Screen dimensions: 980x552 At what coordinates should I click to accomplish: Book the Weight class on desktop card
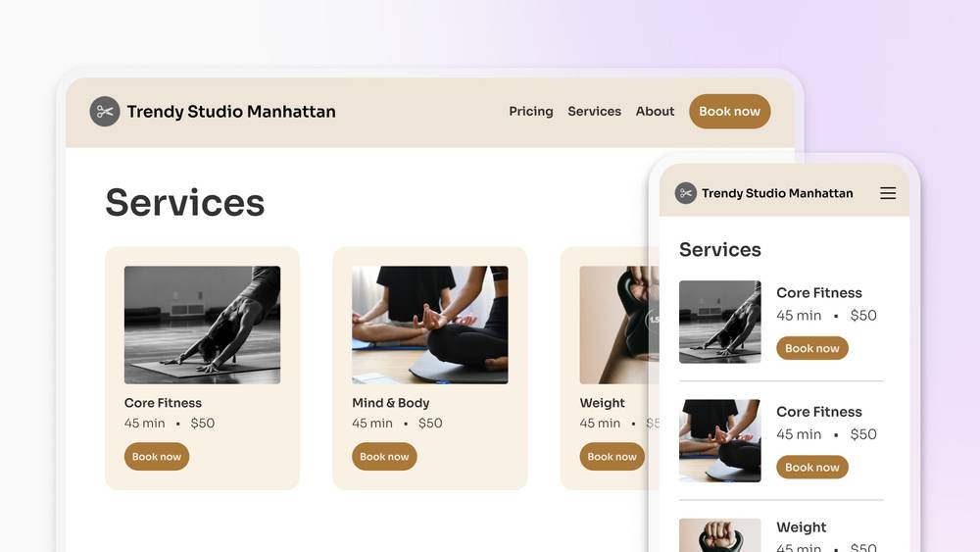[x=612, y=456]
